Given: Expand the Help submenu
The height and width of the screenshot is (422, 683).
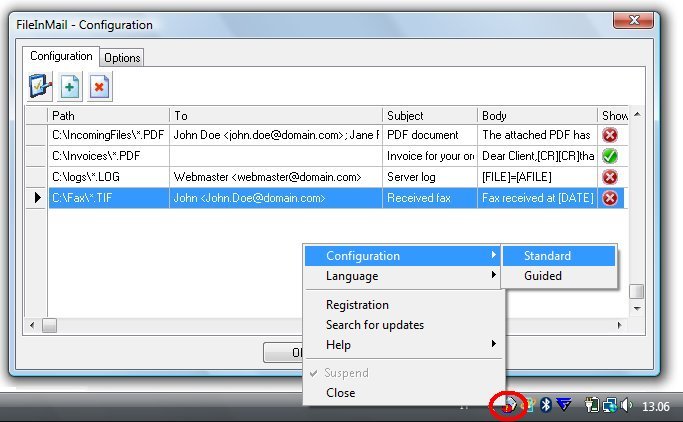Looking at the screenshot, I should 403,344.
